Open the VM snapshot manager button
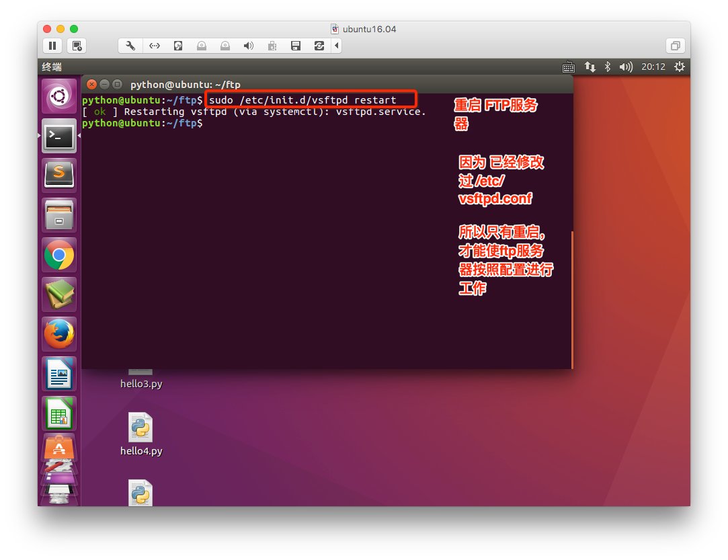This screenshot has width=728, height=560. pos(77,46)
